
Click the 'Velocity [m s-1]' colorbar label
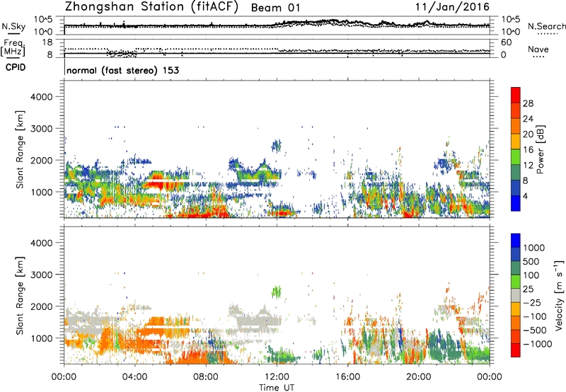[x=559, y=295]
